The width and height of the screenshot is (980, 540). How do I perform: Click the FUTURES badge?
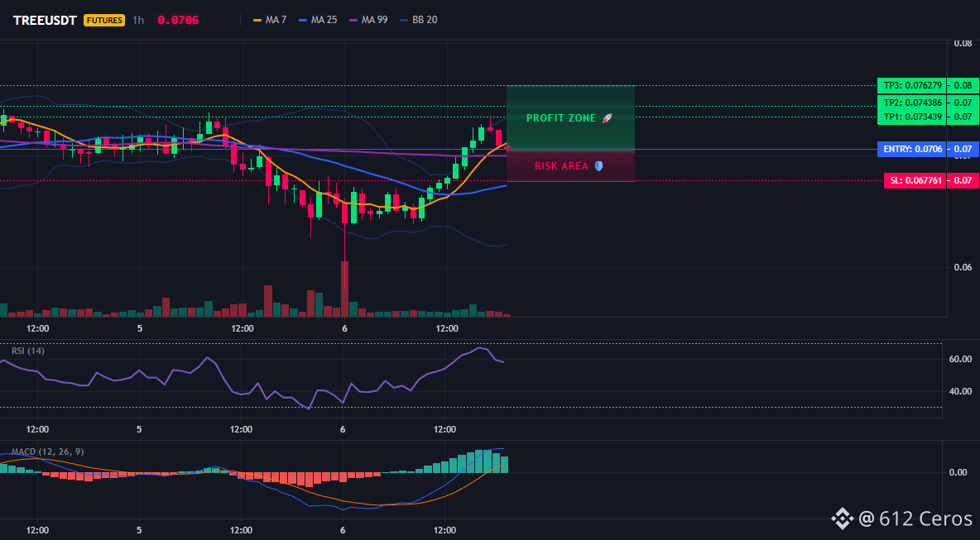coord(104,20)
